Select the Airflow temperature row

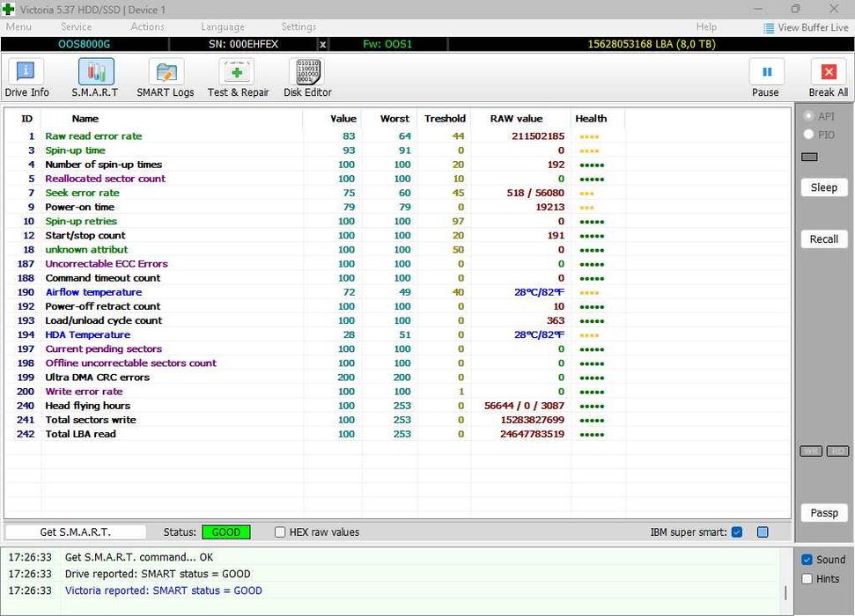pos(397,292)
